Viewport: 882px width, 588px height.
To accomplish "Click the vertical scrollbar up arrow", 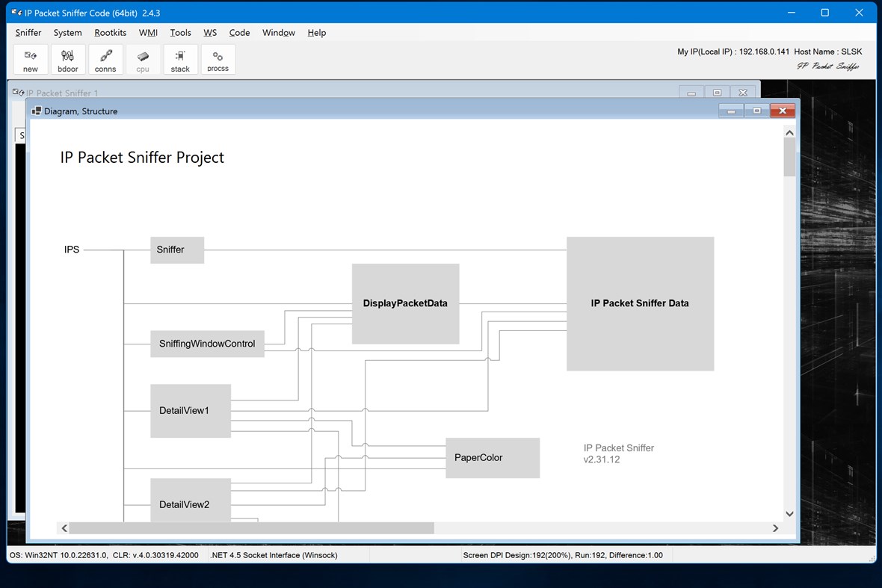I will click(790, 133).
